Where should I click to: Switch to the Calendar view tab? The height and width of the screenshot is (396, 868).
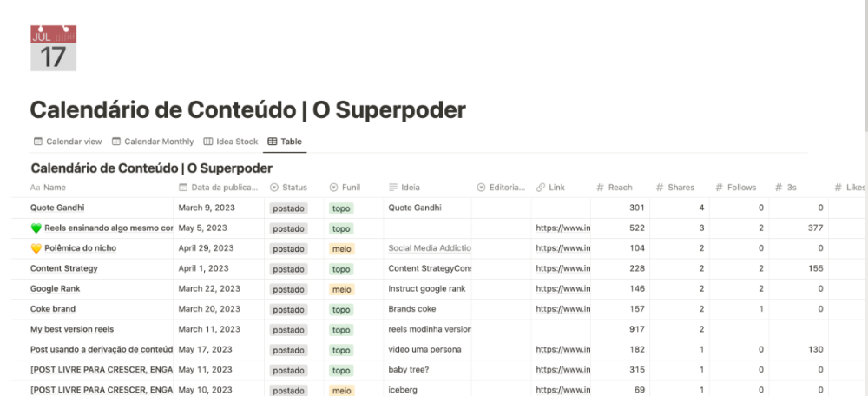67,142
